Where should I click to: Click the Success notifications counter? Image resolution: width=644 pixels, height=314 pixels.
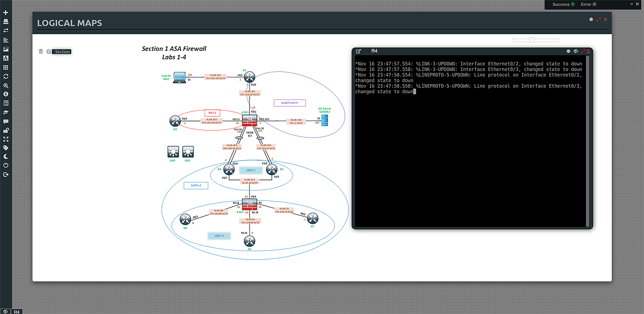(x=563, y=5)
